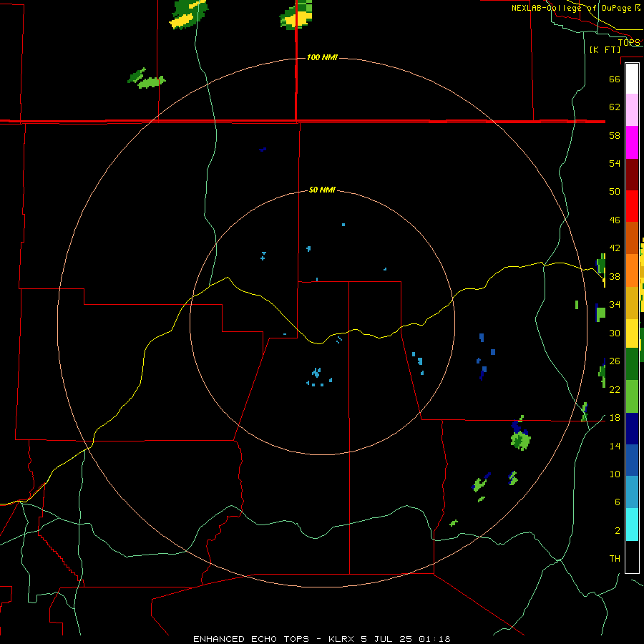Select the dark red color scale swatch
644x644 pixels.
tap(632, 174)
